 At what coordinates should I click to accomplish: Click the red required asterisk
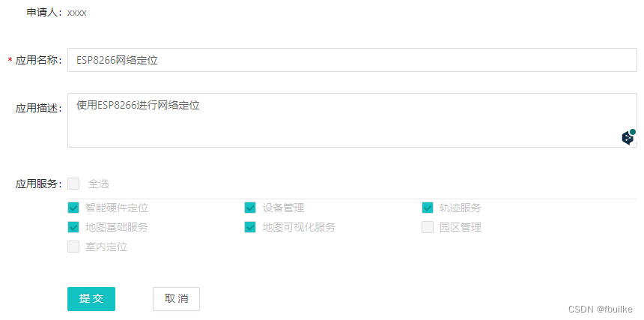pyautogui.click(x=10, y=60)
